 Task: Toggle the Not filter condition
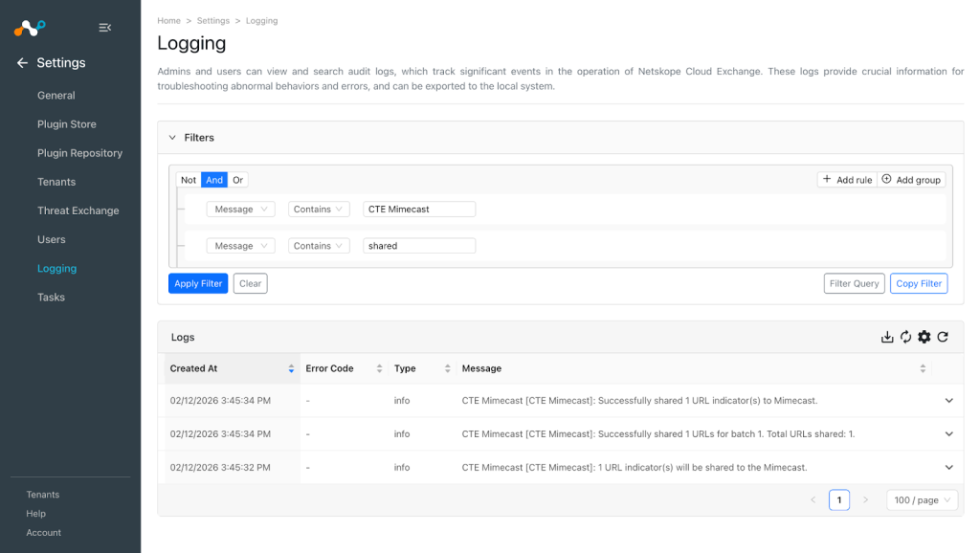tap(189, 180)
